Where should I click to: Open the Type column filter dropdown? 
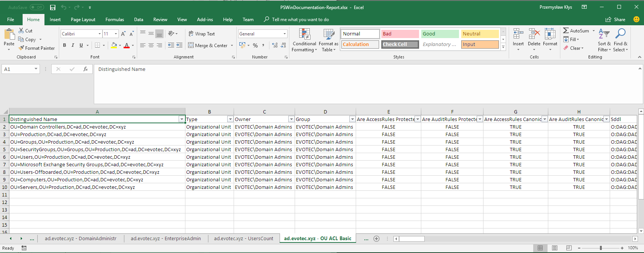[x=230, y=119]
